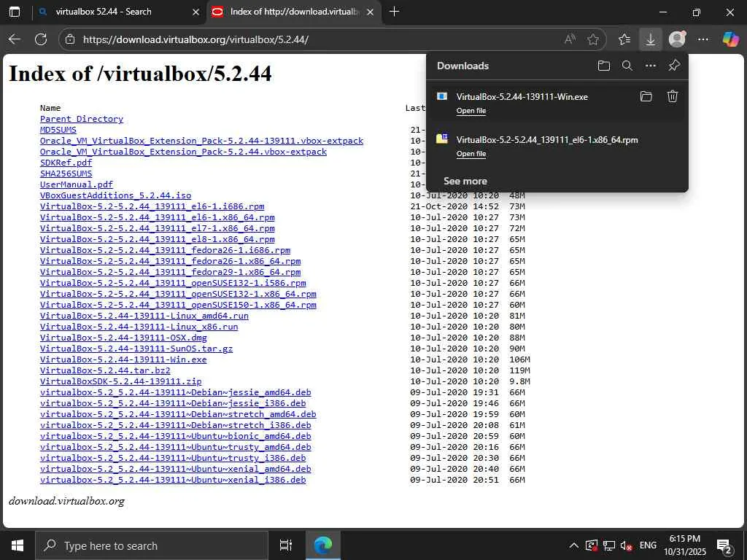
Task: Open Settings and more ellipsis menu
Action: tap(703, 39)
